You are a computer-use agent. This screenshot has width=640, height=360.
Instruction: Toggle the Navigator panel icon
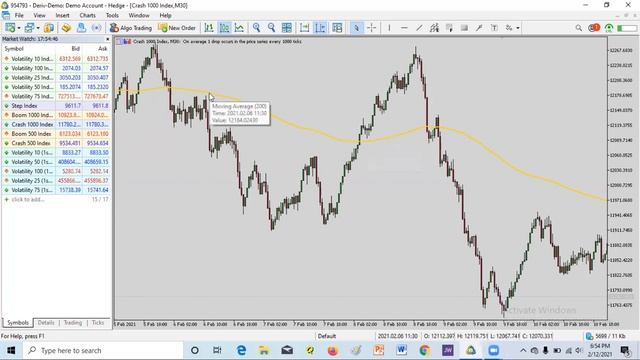81,28
